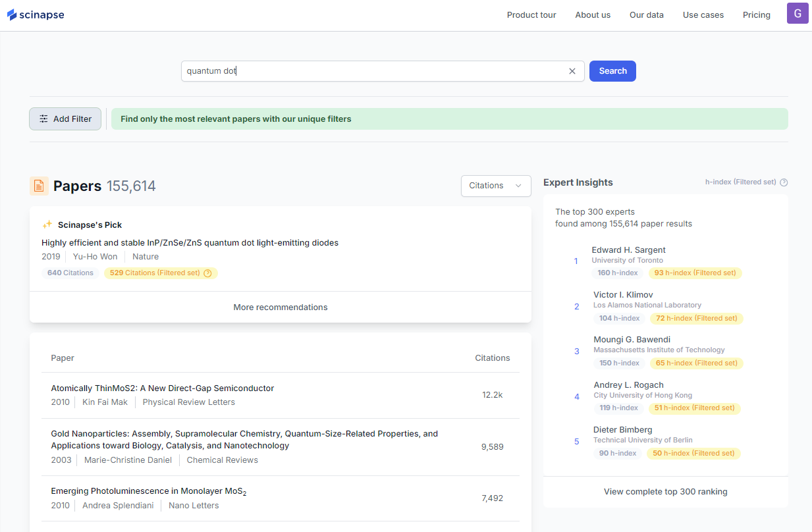This screenshot has height=532, width=812.
Task: Click the Paper column header
Action: coord(63,358)
